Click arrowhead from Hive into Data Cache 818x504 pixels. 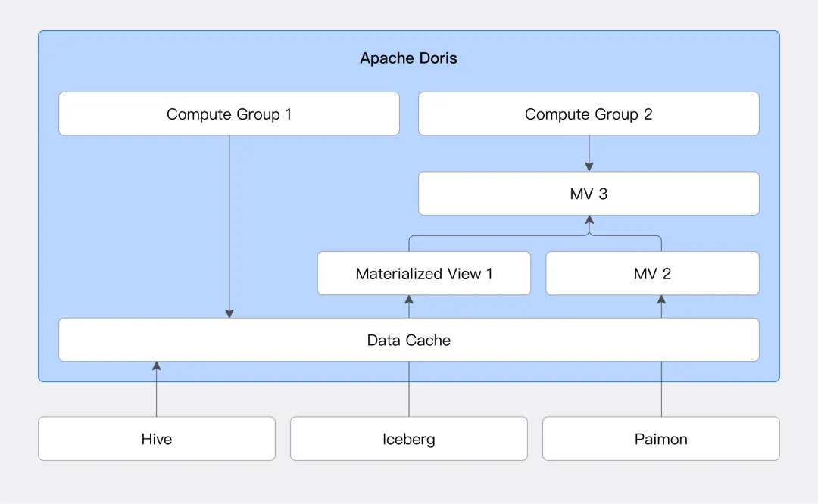(157, 366)
